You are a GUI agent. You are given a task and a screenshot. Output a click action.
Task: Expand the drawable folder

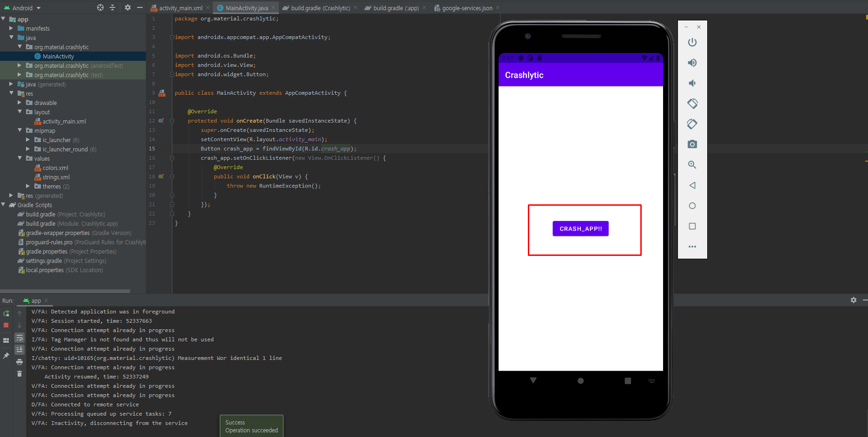tap(20, 103)
